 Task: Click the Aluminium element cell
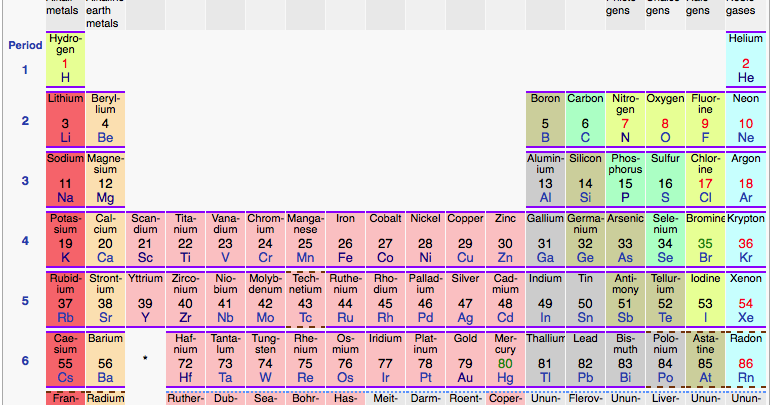pos(545,179)
